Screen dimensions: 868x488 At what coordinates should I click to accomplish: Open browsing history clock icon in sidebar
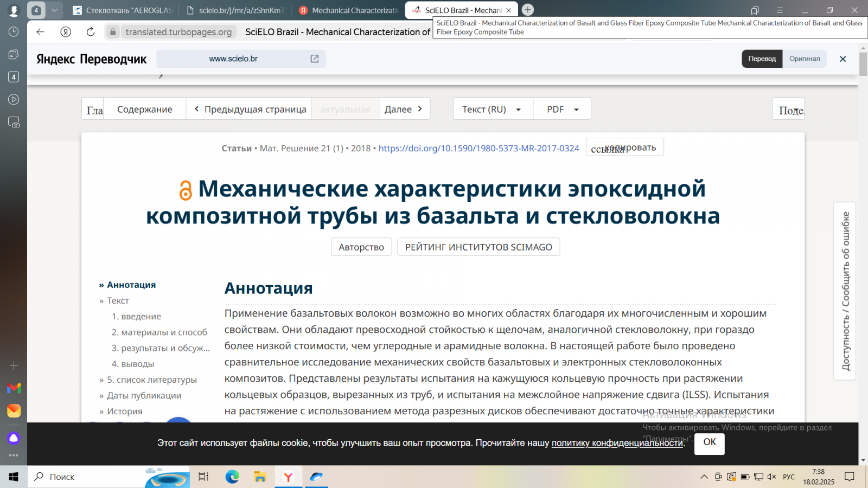(x=14, y=32)
